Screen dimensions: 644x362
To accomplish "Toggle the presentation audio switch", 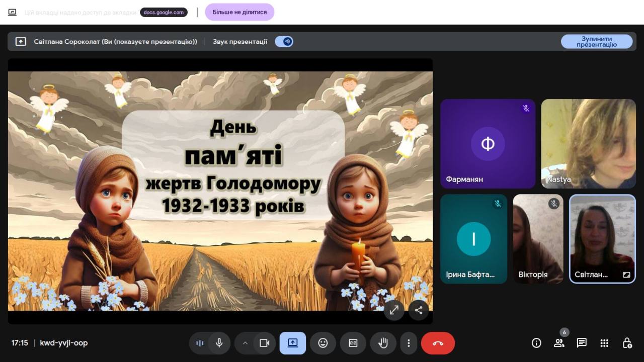I will [x=284, y=42].
